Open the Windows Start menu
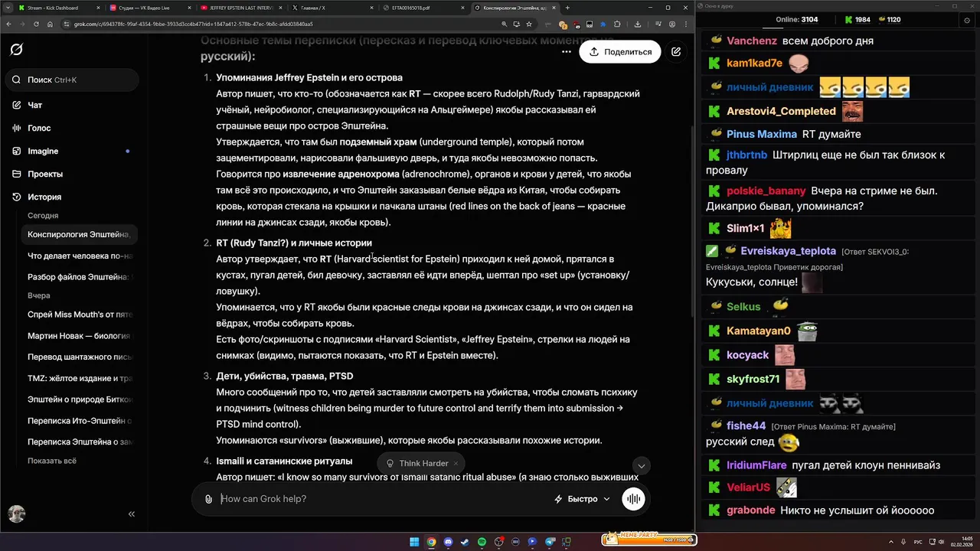980x551 pixels. click(x=414, y=542)
